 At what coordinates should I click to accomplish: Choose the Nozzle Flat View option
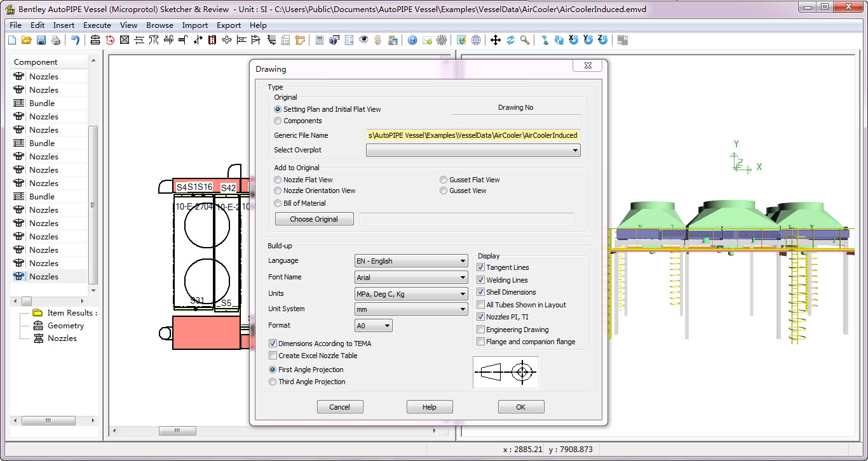[x=303, y=180]
